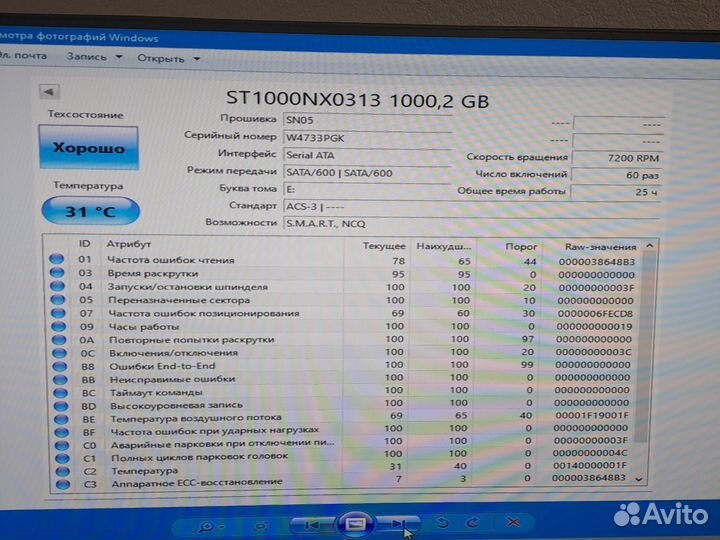Click the status dot for attribute 05
This screenshot has width=720, height=540.
point(58,299)
